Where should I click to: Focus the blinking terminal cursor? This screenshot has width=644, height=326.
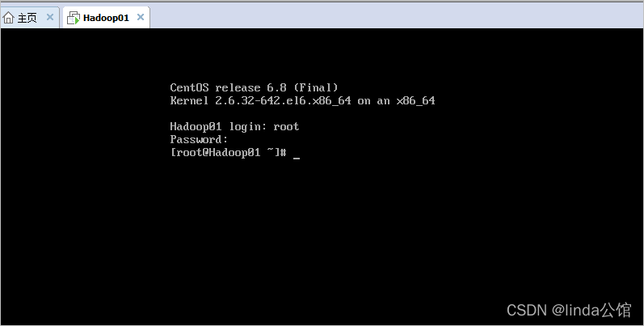(x=297, y=154)
